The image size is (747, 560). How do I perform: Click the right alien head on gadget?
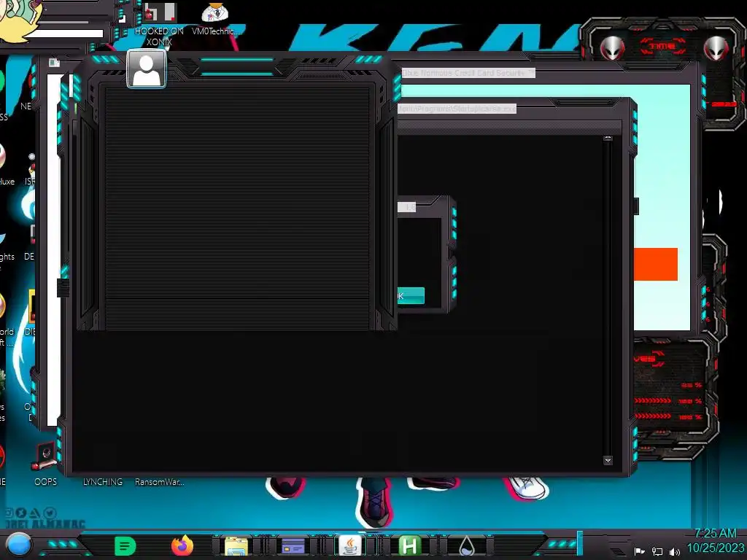(x=716, y=48)
